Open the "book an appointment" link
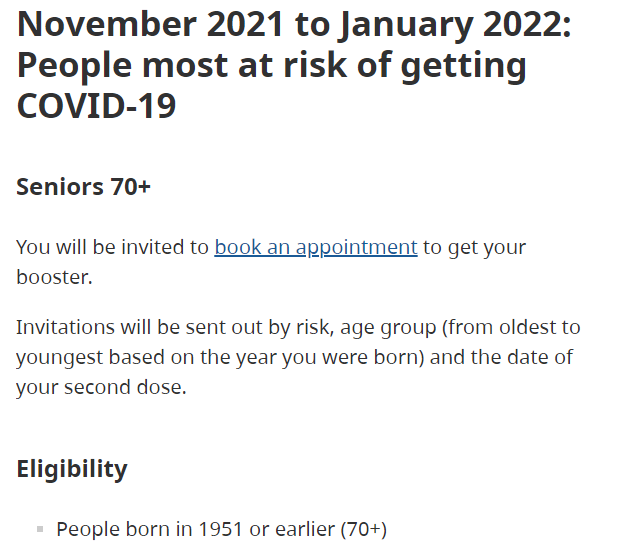 (316, 248)
